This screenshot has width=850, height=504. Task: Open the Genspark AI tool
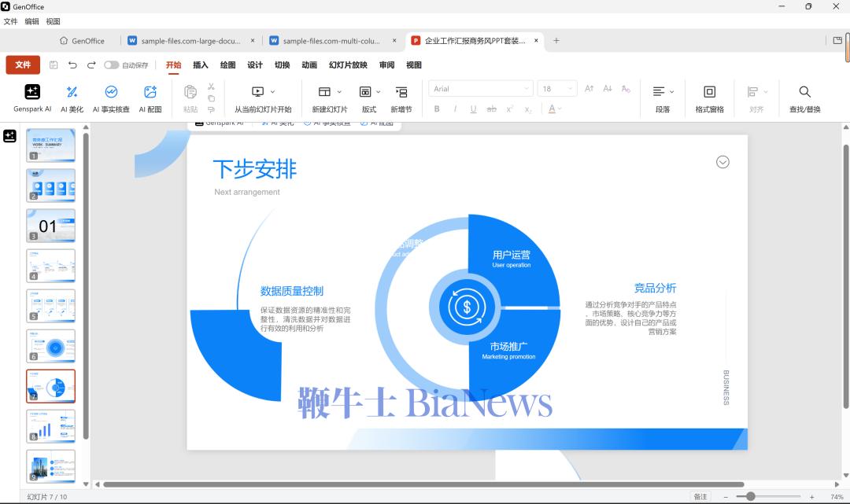coord(32,97)
